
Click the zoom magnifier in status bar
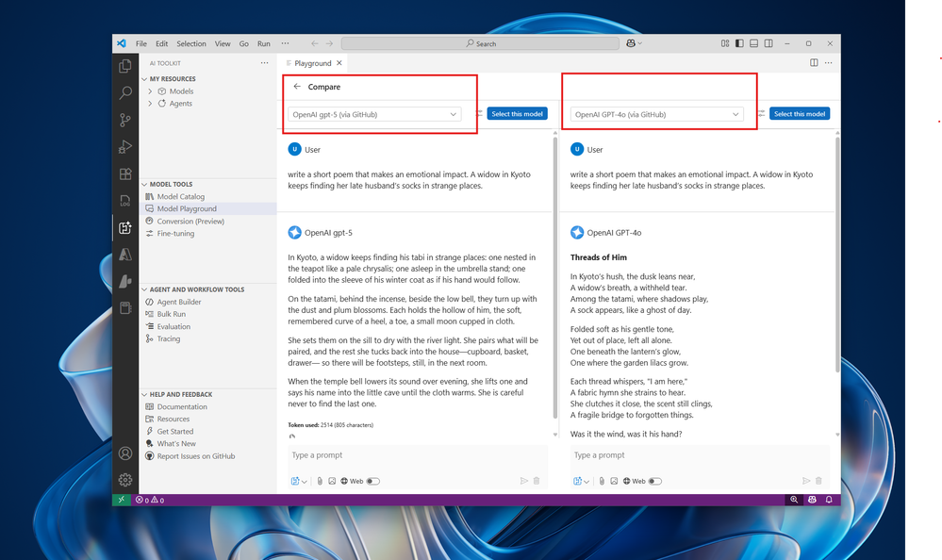794,500
